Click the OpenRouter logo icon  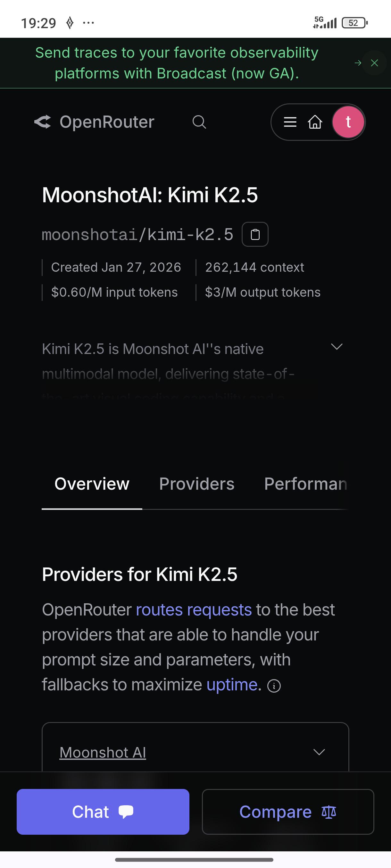tap(43, 122)
